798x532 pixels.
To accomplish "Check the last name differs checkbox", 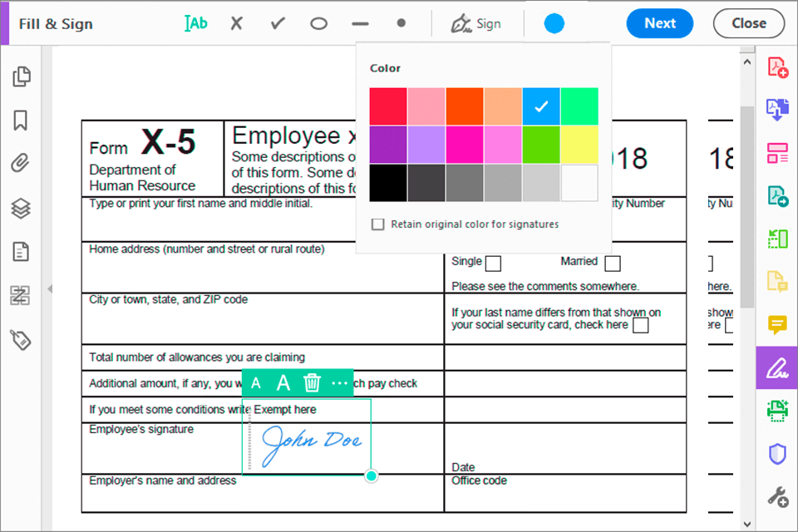I will tap(640, 325).
